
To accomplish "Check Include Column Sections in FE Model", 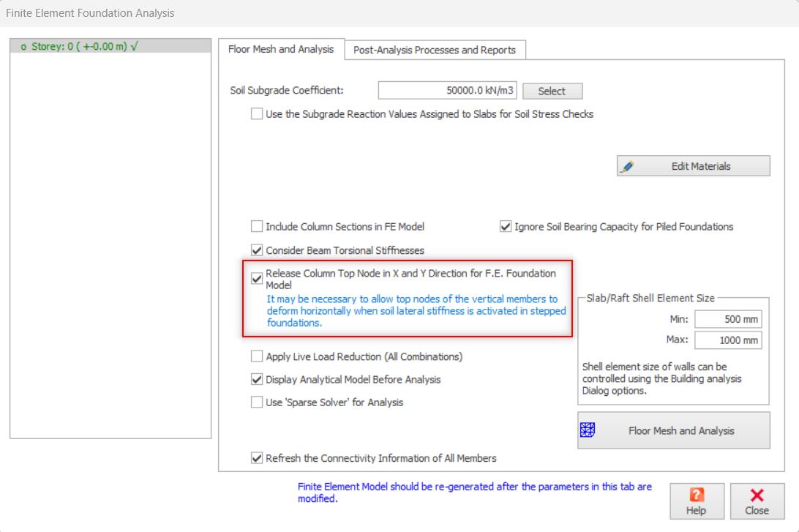I will [257, 227].
